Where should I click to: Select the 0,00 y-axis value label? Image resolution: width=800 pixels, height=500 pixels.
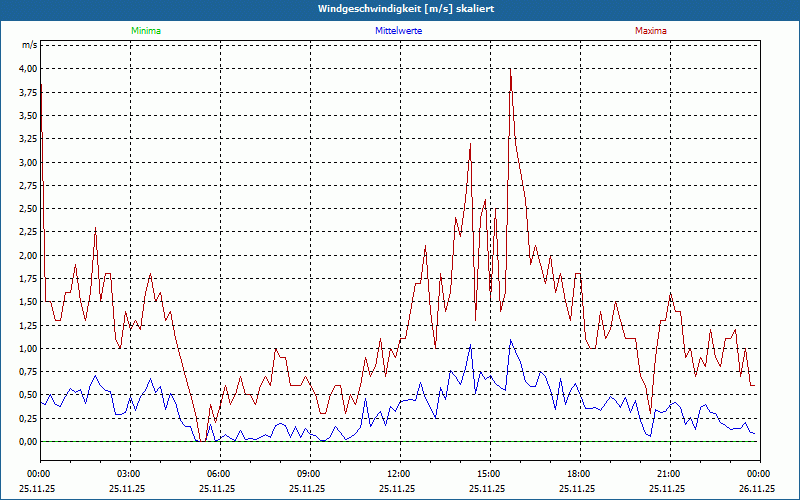pos(27,442)
